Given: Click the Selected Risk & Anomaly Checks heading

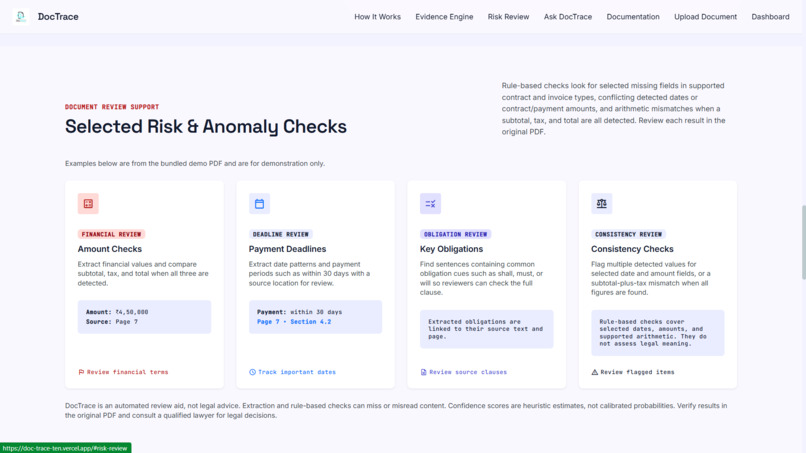Looking at the screenshot, I should coord(206,126).
